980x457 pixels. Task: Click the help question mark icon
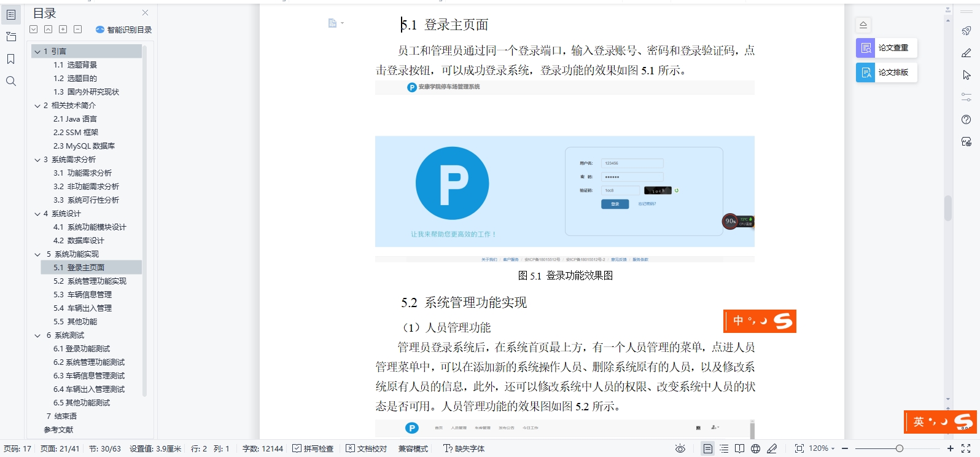point(966,120)
